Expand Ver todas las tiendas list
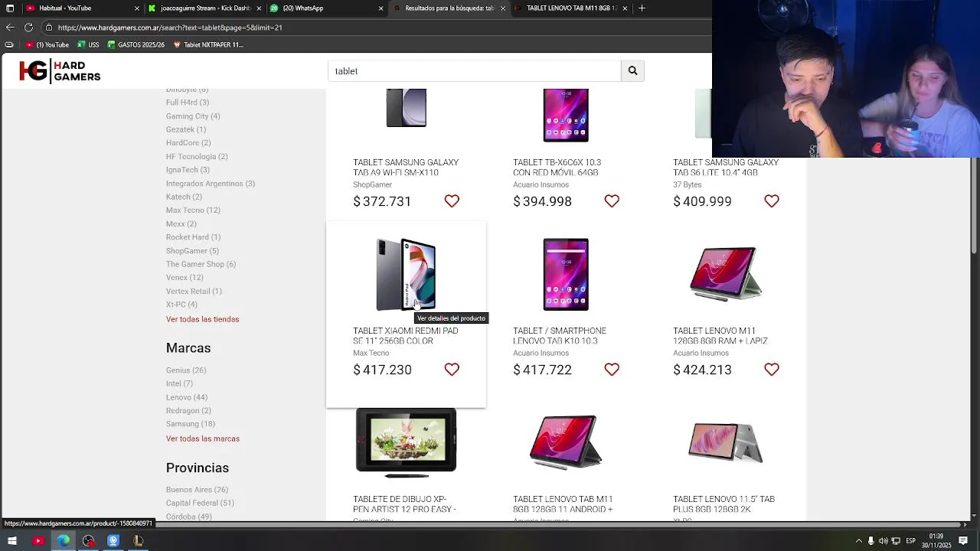Image resolution: width=980 pixels, height=551 pixels. point(203,319)
